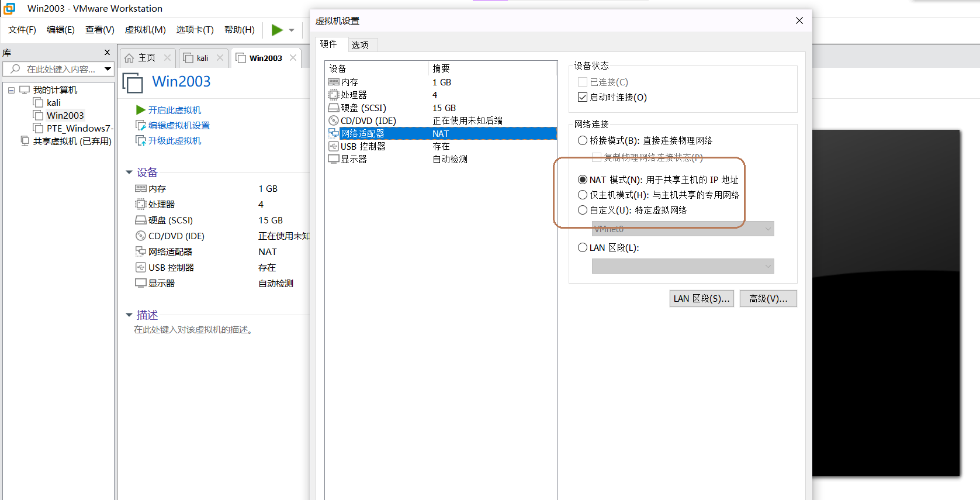This screenshot has height=500, width=980.
Task: Click the search magnifier icon in library
Action: coord(16,69)
